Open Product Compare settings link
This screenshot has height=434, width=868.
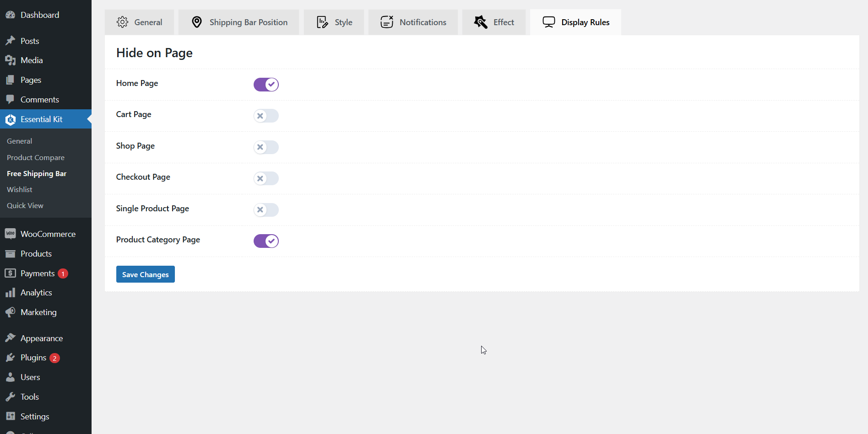pyautogui.click(x=36, y=157)
